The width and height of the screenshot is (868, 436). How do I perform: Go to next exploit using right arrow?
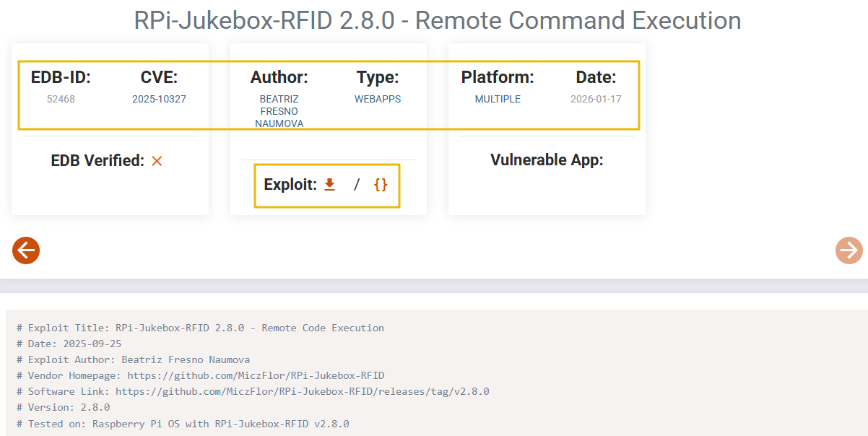pyautogui.click(x=849, y=250)
